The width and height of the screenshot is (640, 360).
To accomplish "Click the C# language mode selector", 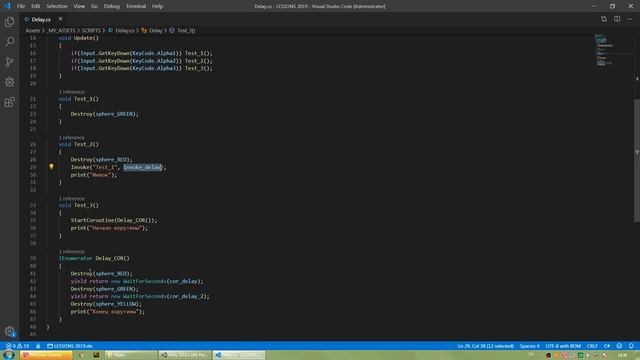I will 607,346.
